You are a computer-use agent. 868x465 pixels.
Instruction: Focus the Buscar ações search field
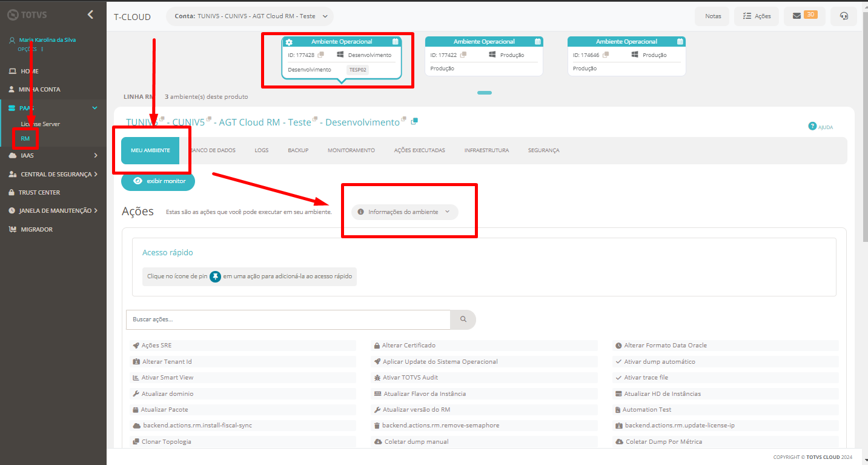coord(288,319)
